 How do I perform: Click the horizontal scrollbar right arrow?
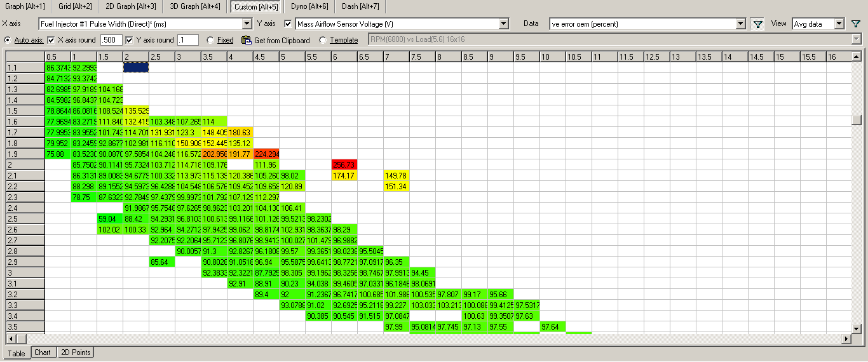point(846,339)
